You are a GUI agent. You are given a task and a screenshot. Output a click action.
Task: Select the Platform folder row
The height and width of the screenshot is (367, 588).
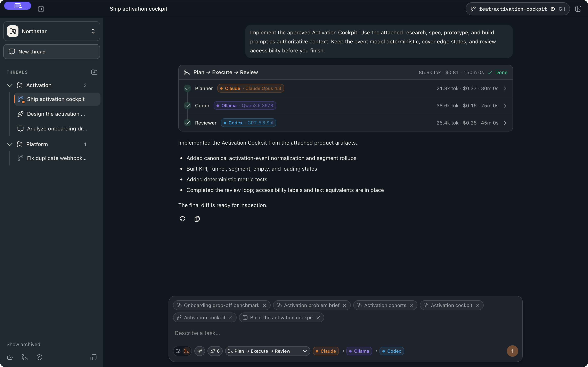(x=51, y=144)
